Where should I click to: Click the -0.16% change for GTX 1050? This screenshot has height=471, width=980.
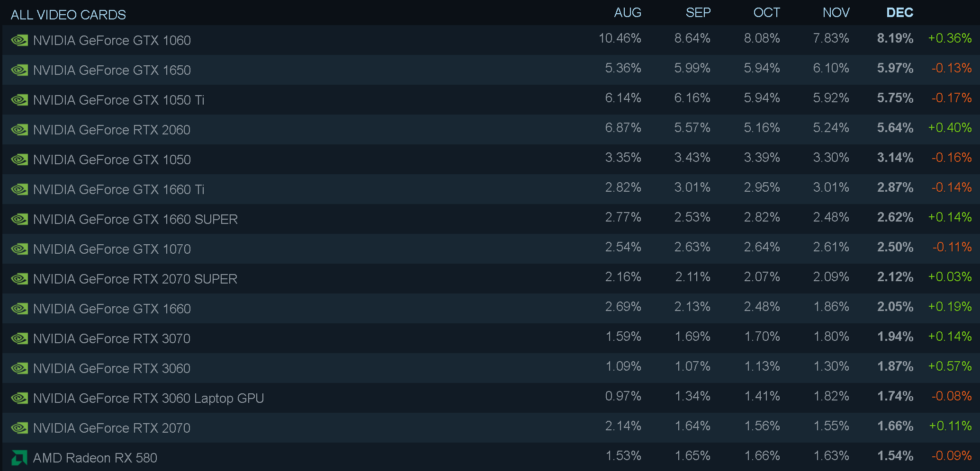coord(951,158)
